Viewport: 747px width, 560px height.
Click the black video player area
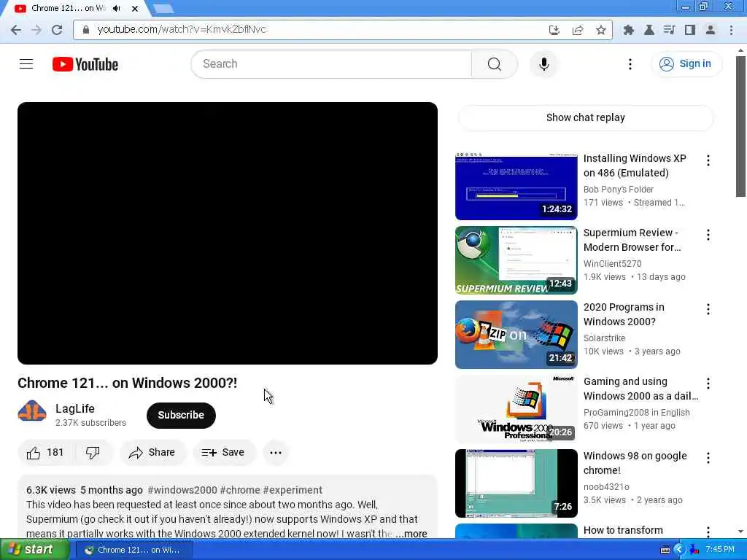click(x=228, y=233)
